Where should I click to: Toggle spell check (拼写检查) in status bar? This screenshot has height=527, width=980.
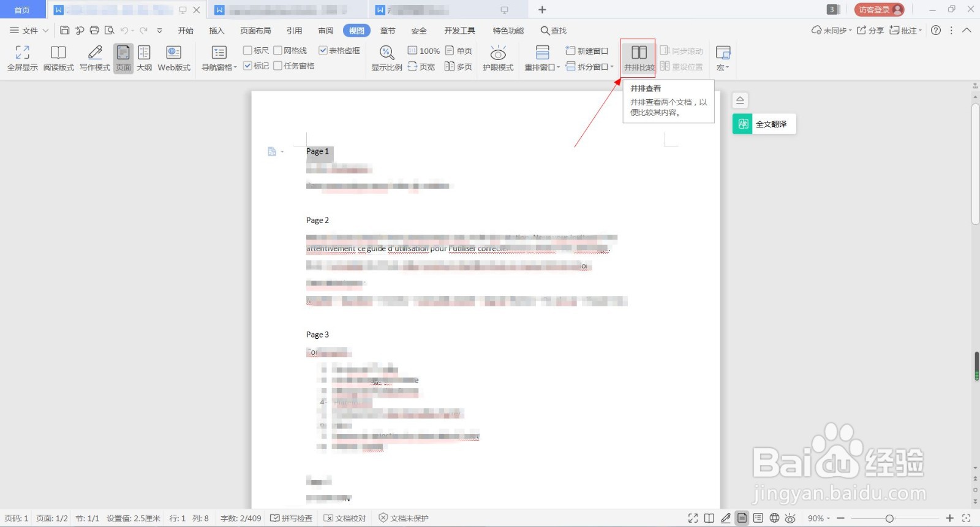click(x=292, y=518)
